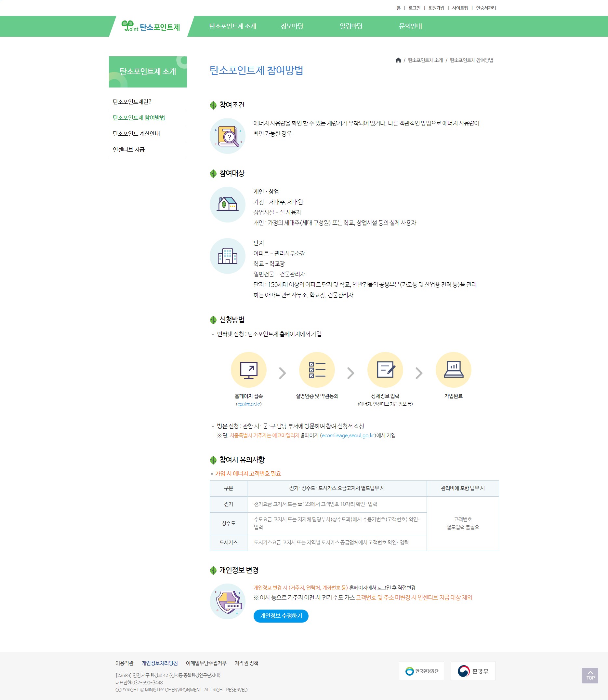Viewport: 608px width, 700px height.
Task: Click the arrow after 홈페이지 접속 step
Action: [282, 373]
